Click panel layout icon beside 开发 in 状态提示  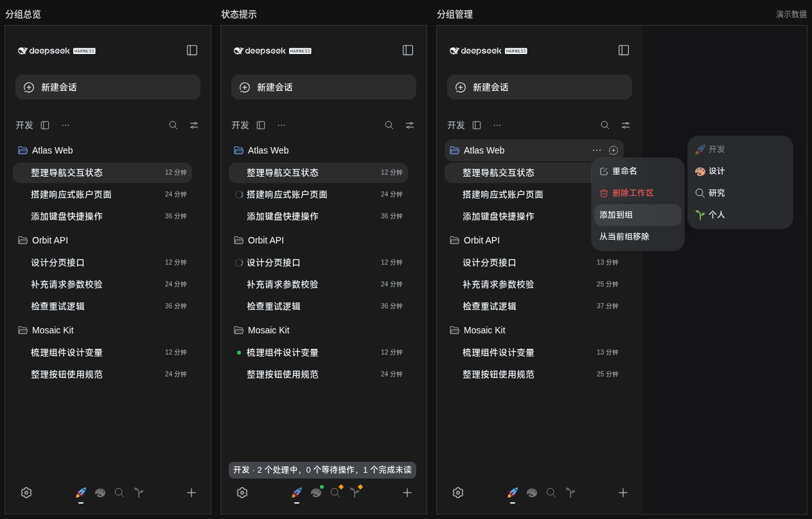(261, 125)
